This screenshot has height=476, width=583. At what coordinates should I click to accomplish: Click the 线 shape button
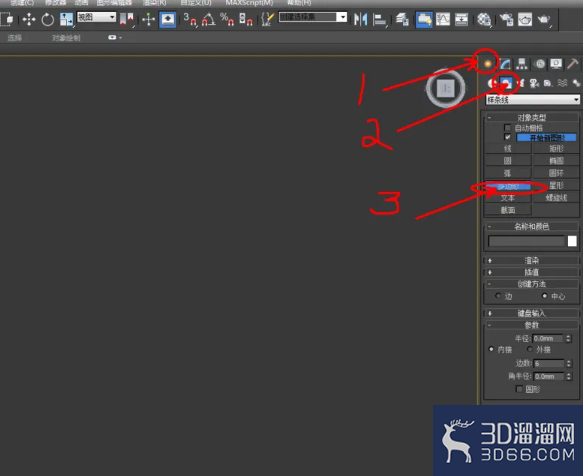pyautogui.click(x=508, y=148)
